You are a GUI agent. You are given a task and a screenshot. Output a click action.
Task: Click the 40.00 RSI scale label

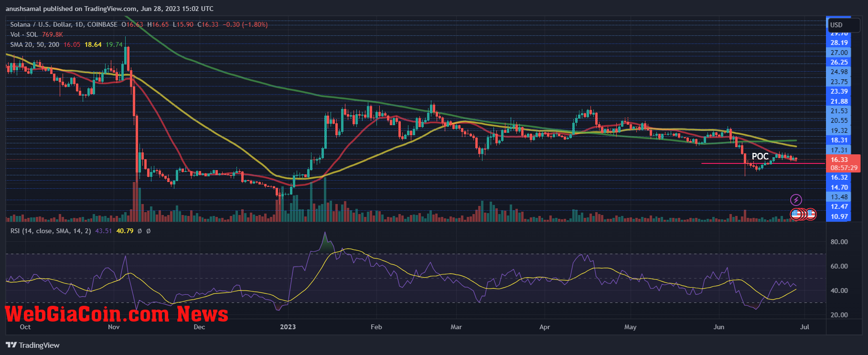click(839, 290)
